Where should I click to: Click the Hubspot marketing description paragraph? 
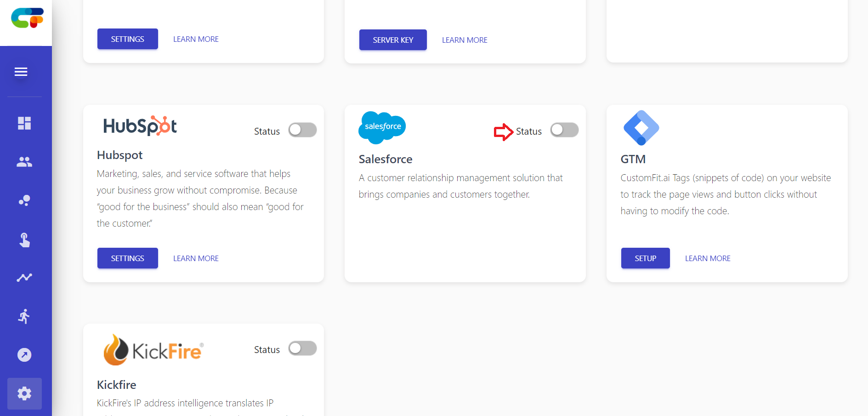pyautogui.click(x=200, y=199)
